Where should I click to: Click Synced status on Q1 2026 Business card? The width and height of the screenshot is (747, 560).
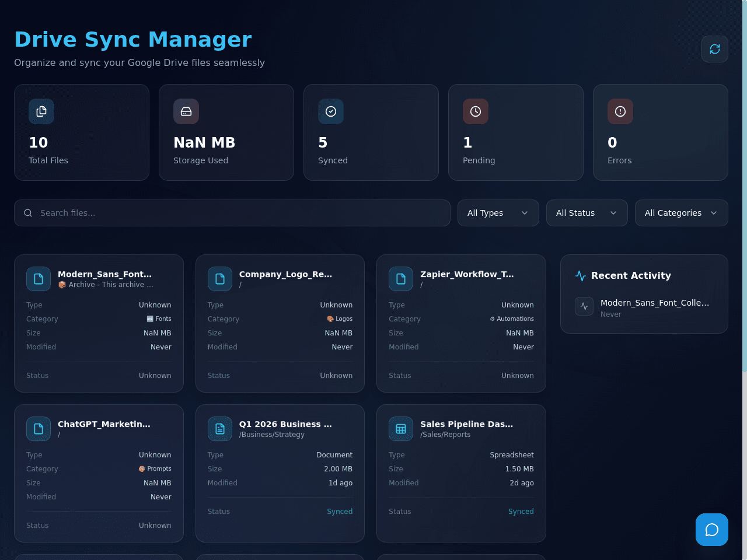coord(340,512)
